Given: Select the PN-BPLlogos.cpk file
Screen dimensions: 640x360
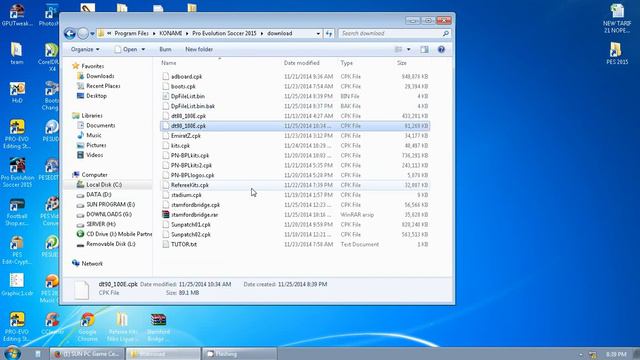Looking at the screenshot, I should [193, 175].
